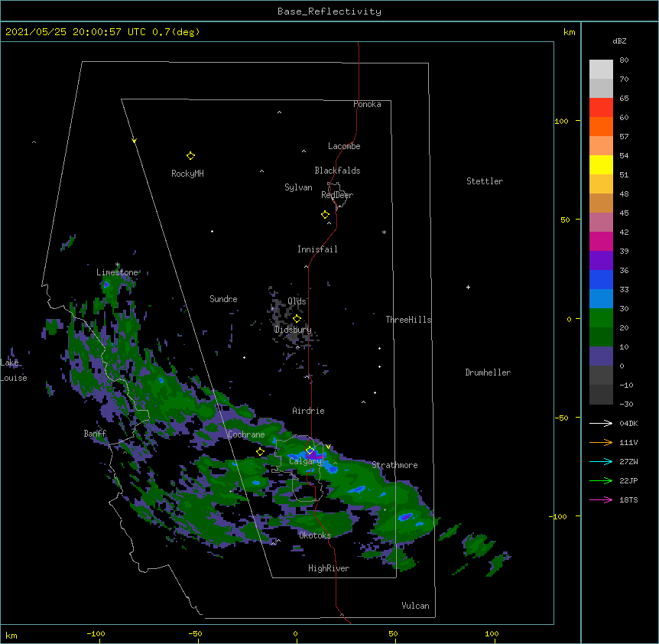Viewport: 659px width, 644px height.
Task: Click the Calgary city label
Action: tap(305, 461)
